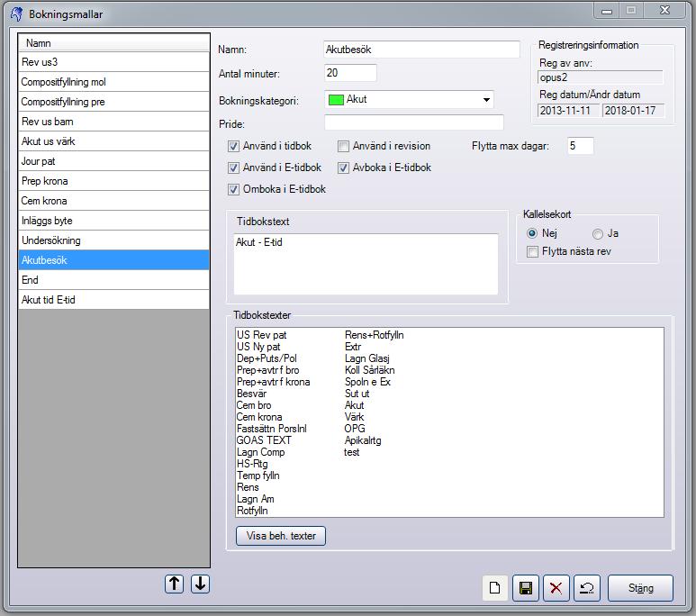
Task: Select Lagn Comp in Tidbokstexter
Action: pyautogui.click(x=261, y=452)
